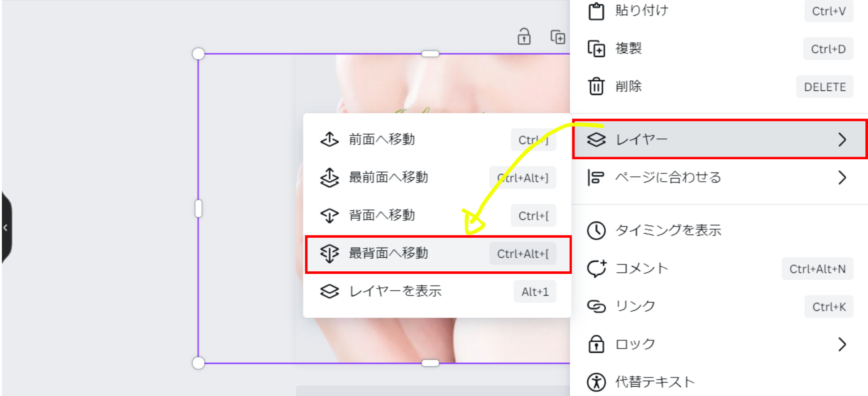This screenshot has height=396, width=868.
Task: Click the clock icon for タイミングを表示
Action: coord(596,231)
